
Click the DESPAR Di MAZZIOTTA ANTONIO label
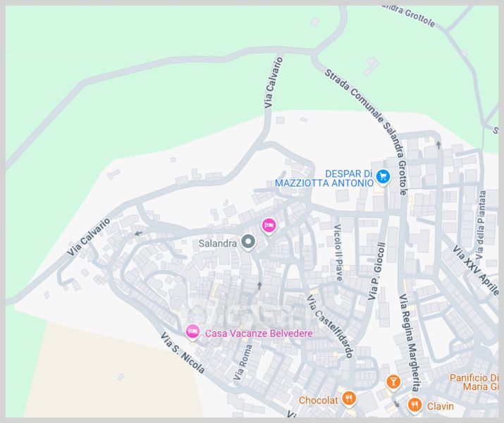click(324, 178)
